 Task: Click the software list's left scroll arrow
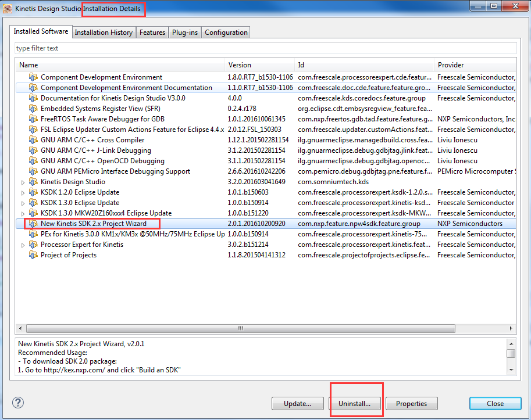20,328
